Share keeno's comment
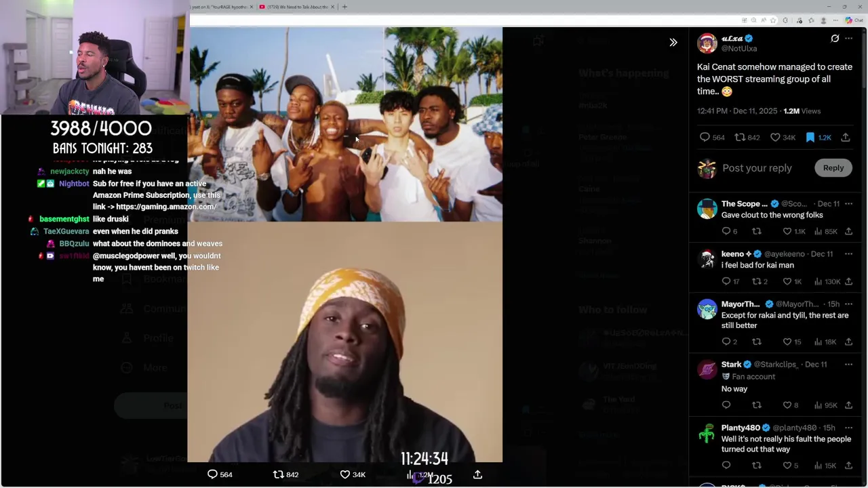Screen dimensions: 868x488 point(848,282)
